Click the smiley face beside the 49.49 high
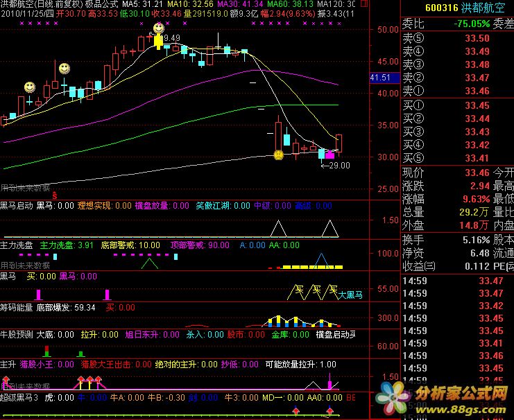The image size is (514, 420). click(x=159, y=28)
